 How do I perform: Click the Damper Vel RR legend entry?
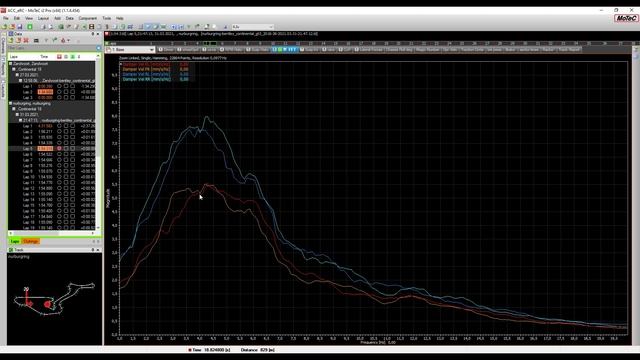click(x=155, y=79)
